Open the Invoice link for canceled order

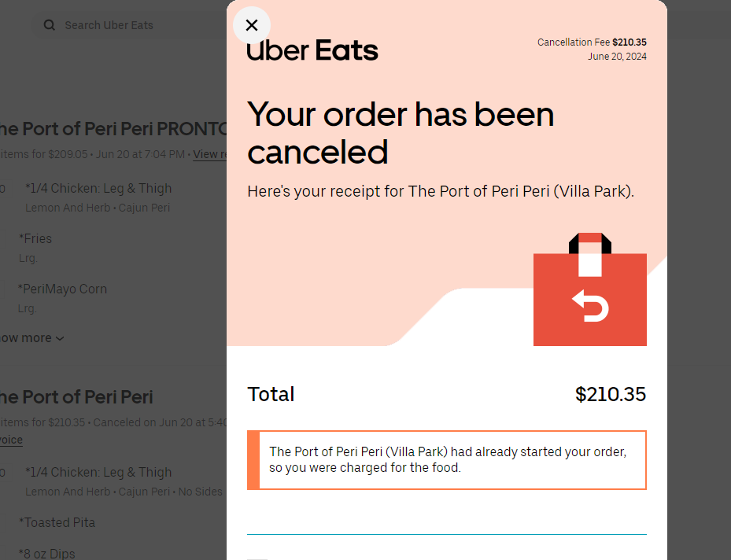click(x=10, y=440)
